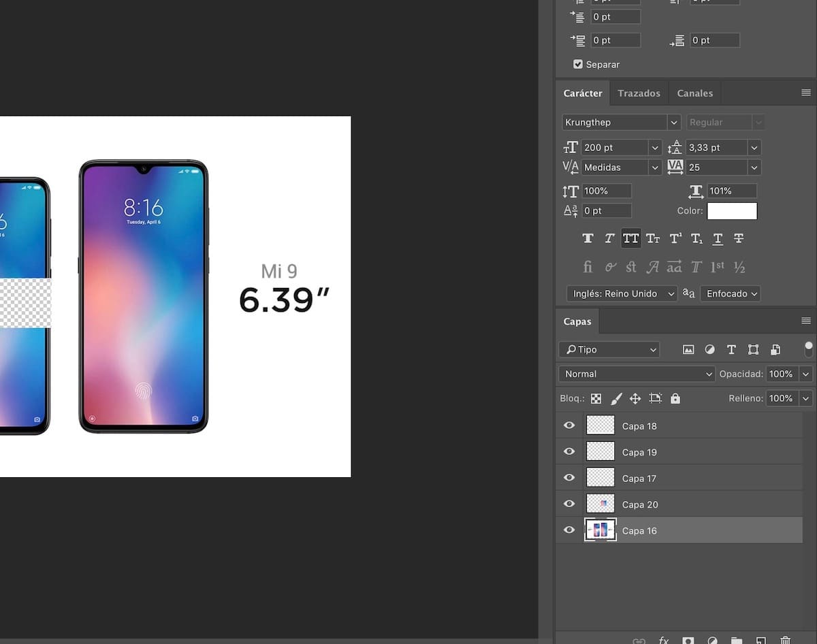Select the Capa 19 layer
Image resolution: width=817 pixels, height=644 pixels.
[681, 452]
